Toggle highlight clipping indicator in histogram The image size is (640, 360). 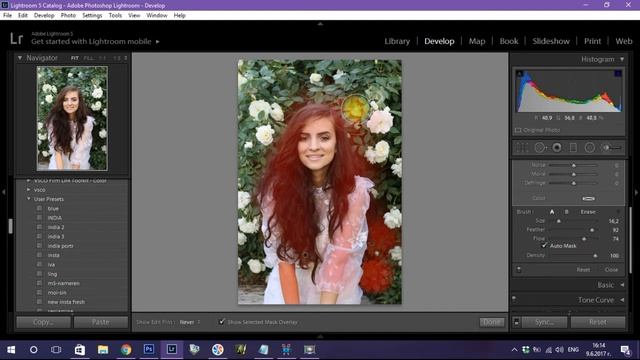pyautogui.click(x=618, y=73)
